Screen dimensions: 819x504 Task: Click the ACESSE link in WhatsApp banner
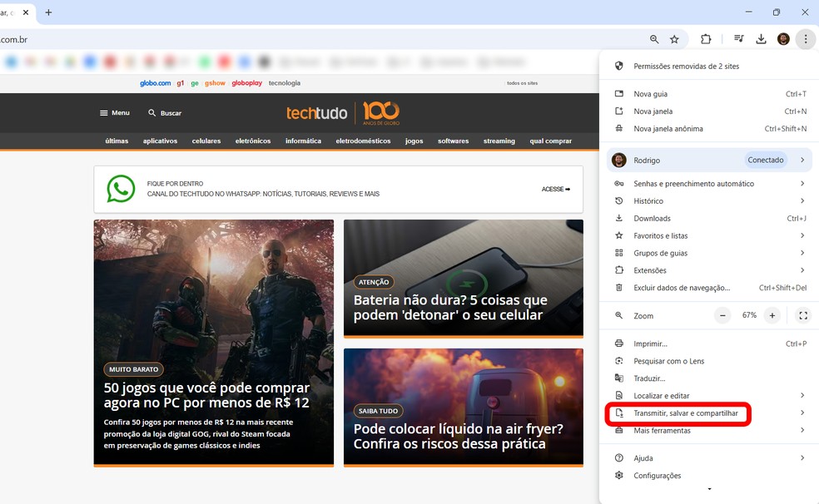coord(556,189)
